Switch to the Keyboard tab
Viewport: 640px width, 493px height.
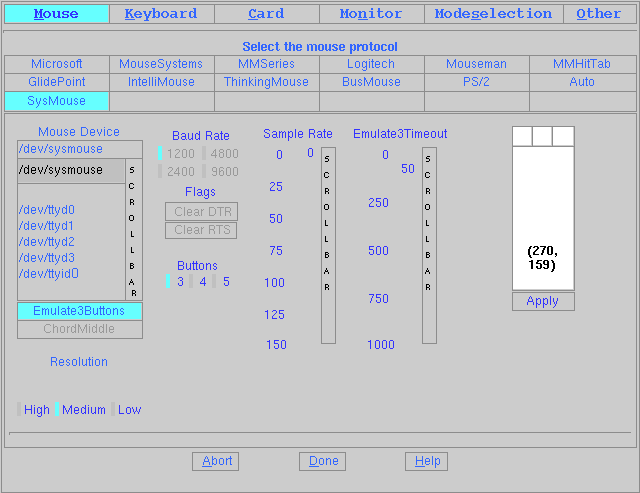point(161,14)
